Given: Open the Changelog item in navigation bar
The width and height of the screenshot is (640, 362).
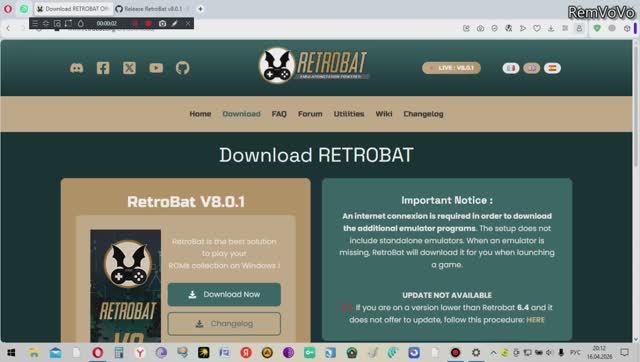Looking at the screenshot, I should tap(423, 114).
